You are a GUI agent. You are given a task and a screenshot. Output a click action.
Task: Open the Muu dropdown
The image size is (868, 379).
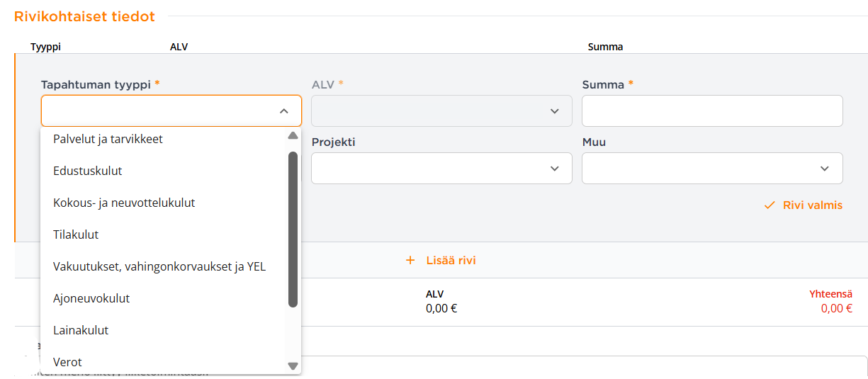(711, 169)
